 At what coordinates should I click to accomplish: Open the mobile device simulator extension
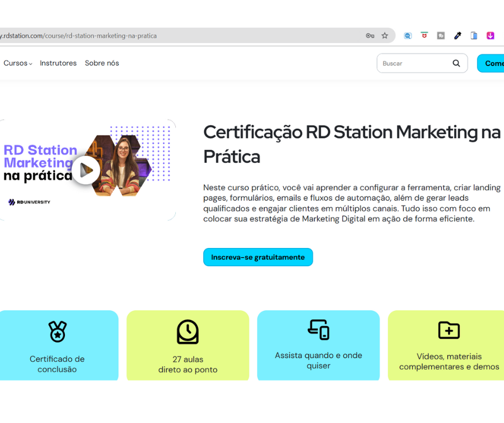(474, 36)
